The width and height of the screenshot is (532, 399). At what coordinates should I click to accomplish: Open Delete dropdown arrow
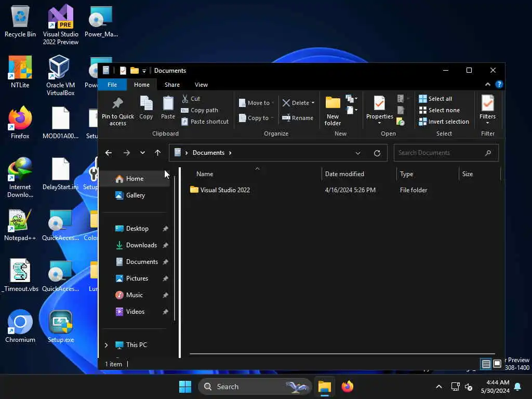coord(313,103)
